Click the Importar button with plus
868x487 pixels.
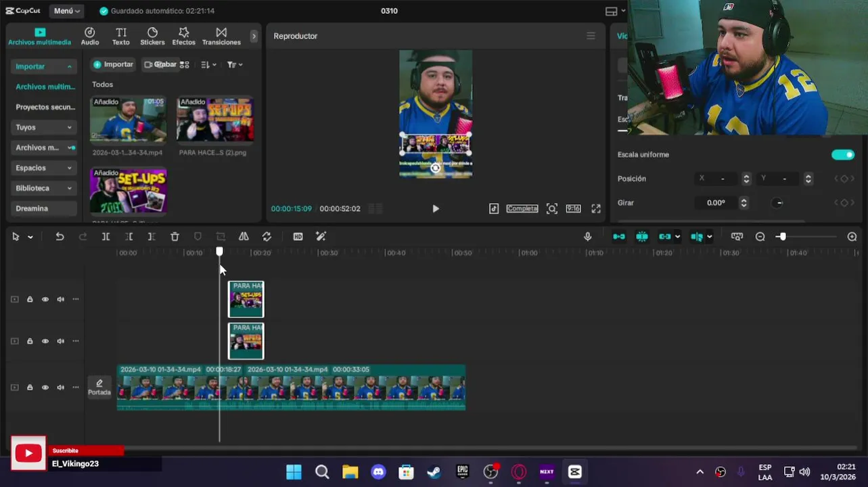(114, 64)
